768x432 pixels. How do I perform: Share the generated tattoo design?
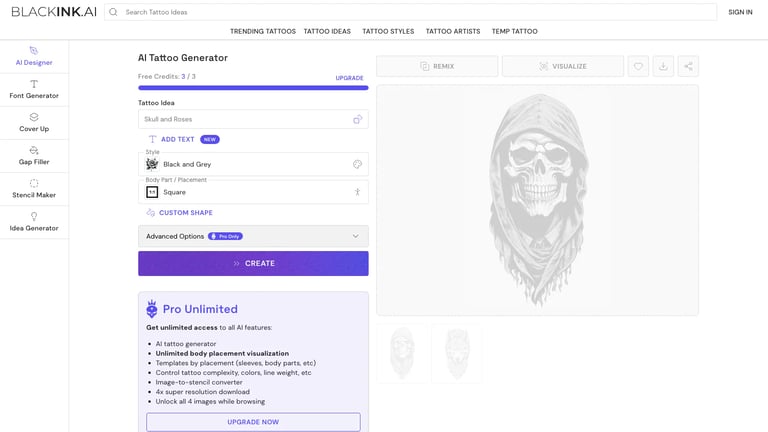[688, 66]
